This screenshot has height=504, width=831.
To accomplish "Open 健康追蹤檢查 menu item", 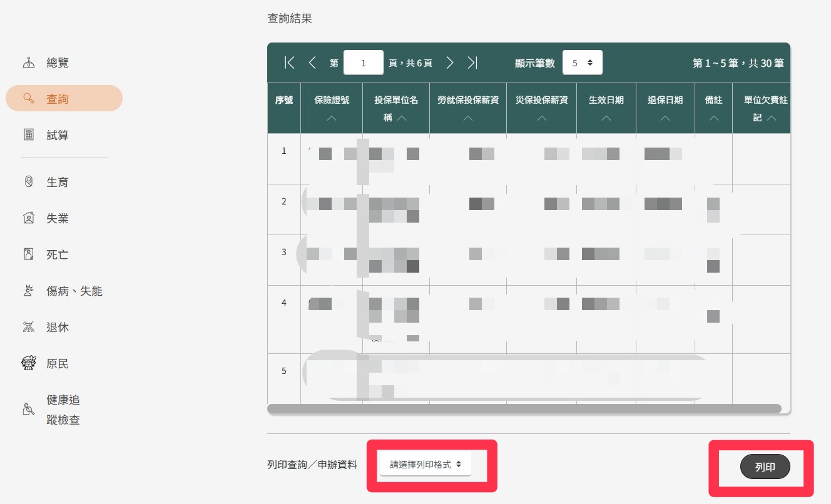I will pos(63,410).
